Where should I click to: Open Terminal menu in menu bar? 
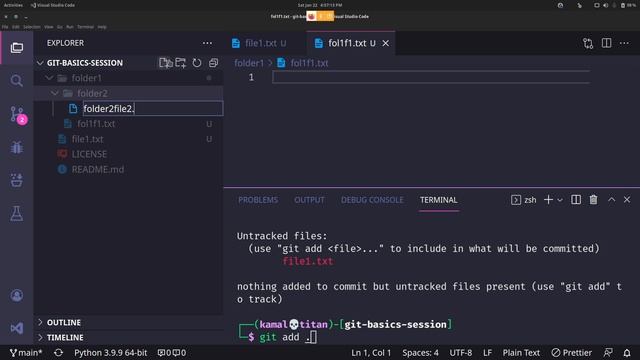click(85, 27)
